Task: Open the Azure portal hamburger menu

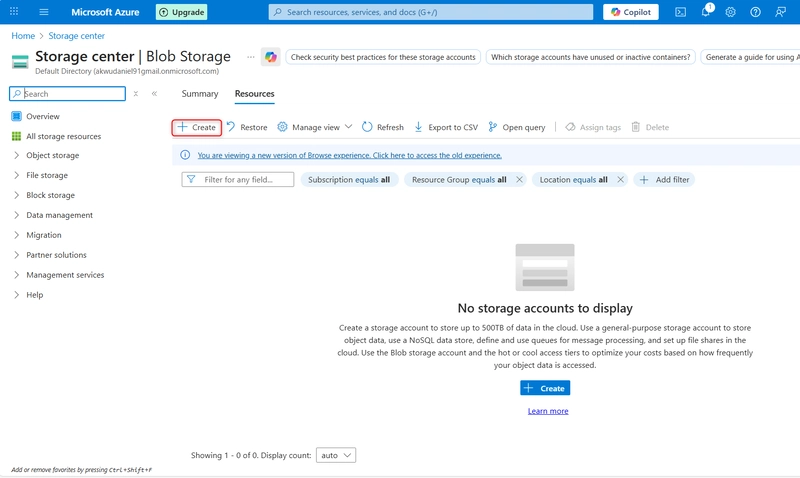Action: click(x=44, y=12)
